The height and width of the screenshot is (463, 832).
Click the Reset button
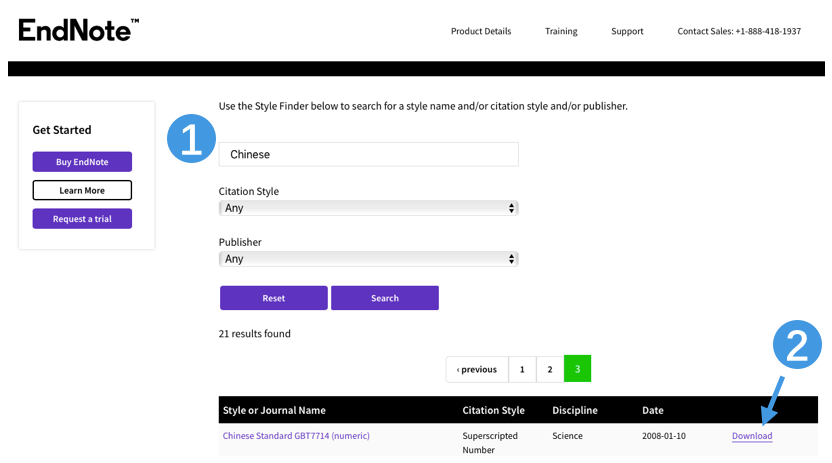pyautogui.click(x=273, y=298)
